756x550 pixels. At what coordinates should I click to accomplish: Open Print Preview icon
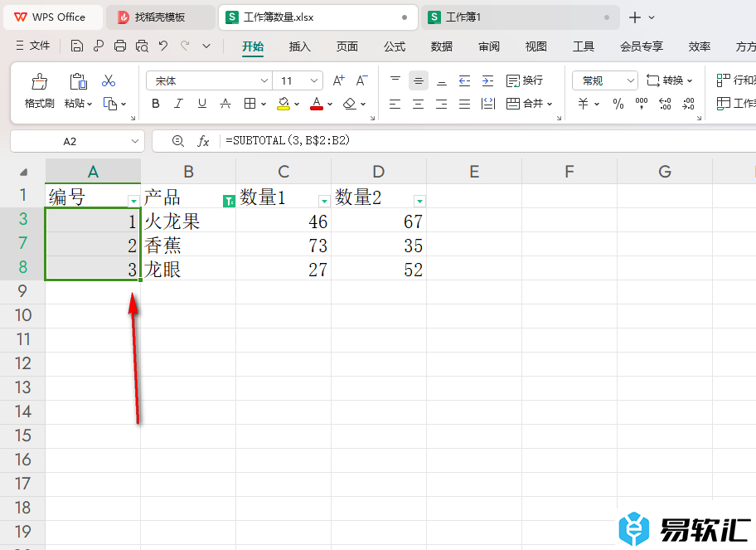click(142, 46)
